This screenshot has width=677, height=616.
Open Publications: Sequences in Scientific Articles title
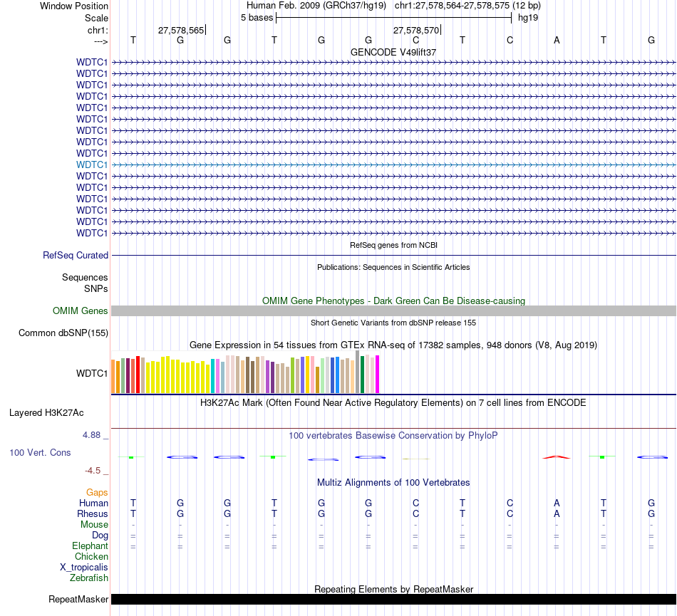click(393, 267)
